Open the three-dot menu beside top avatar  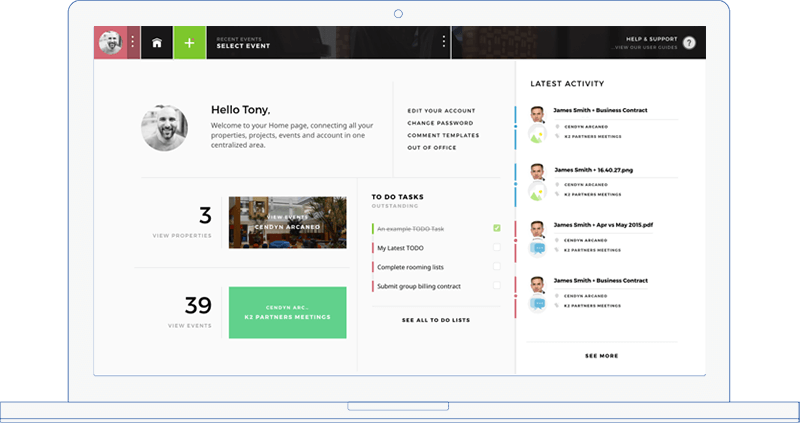pyautogui.click(x=133, y=42)
